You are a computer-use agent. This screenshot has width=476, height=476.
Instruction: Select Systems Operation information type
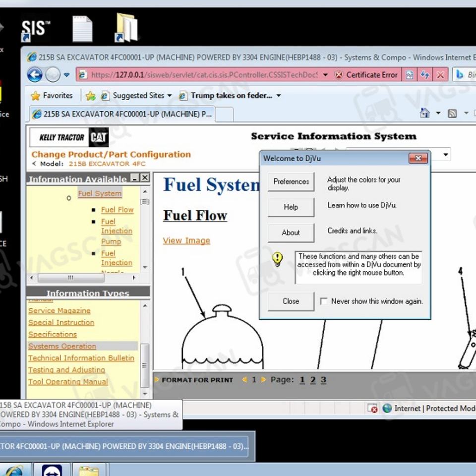point(62,346)
